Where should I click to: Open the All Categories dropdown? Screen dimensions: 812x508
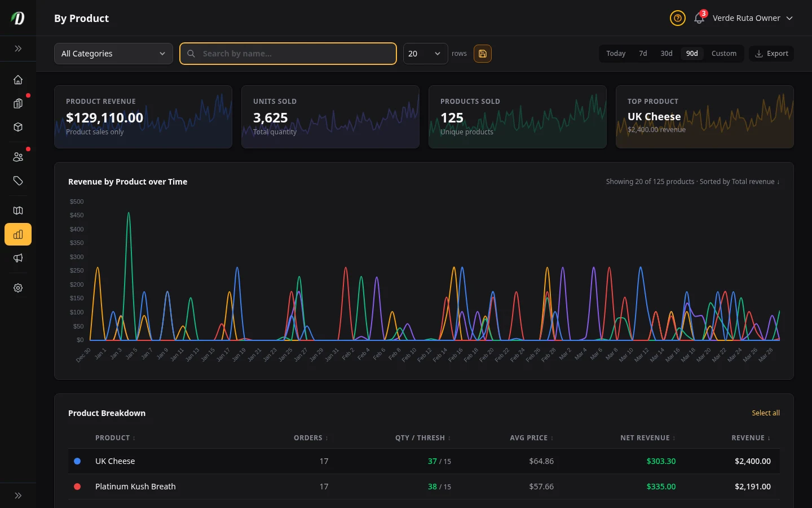point(113,53)
